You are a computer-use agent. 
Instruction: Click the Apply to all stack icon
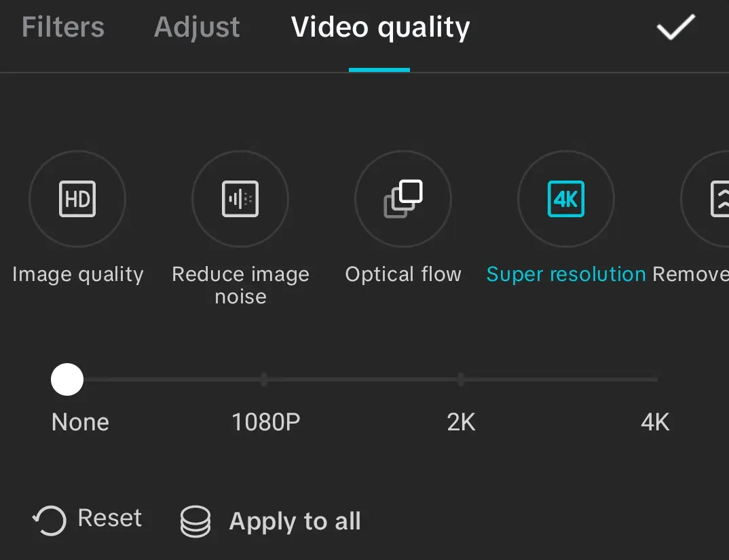coord(195,521)
